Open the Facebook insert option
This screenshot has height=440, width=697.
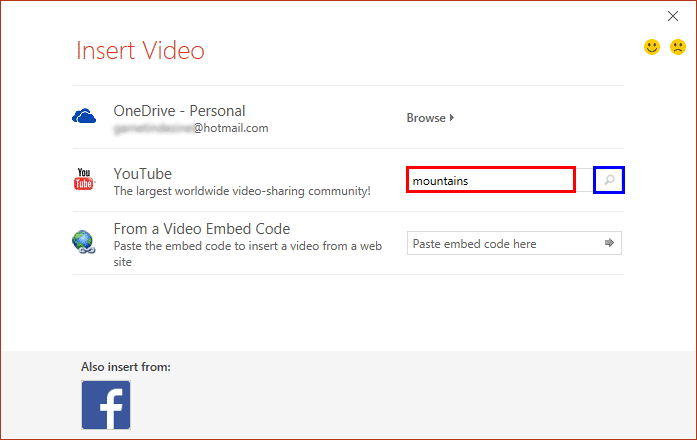106,405
